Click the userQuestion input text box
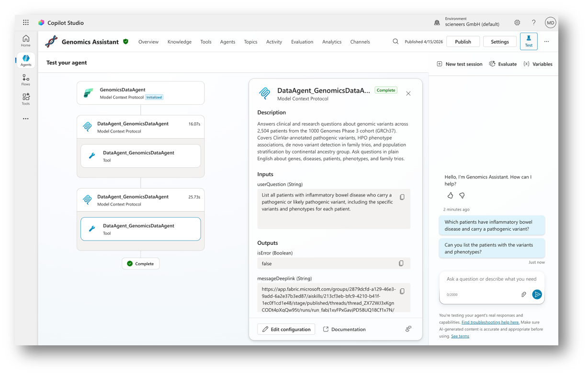Screen dimensions: 588x375 click(334, 209)
